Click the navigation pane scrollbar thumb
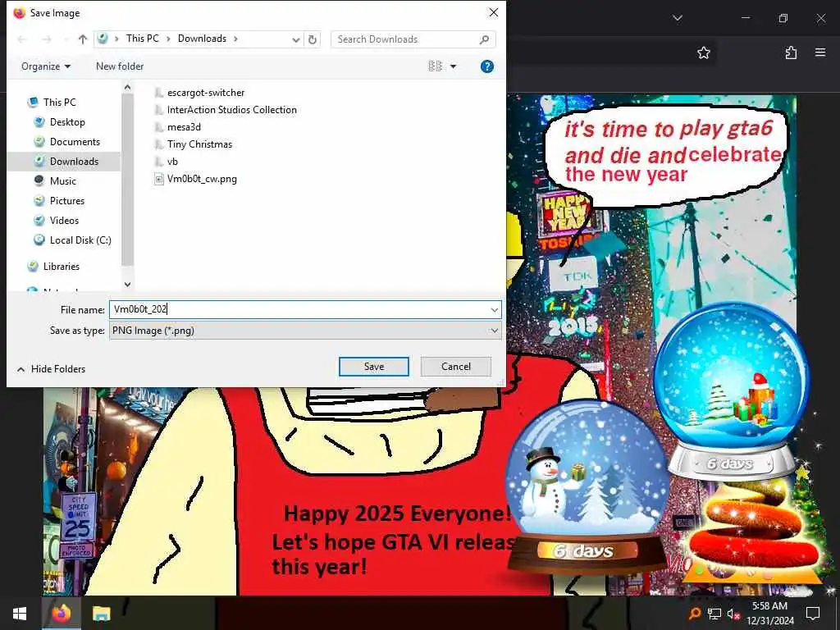The width and height of the screenshot is (840, 630). pos(127,180)
